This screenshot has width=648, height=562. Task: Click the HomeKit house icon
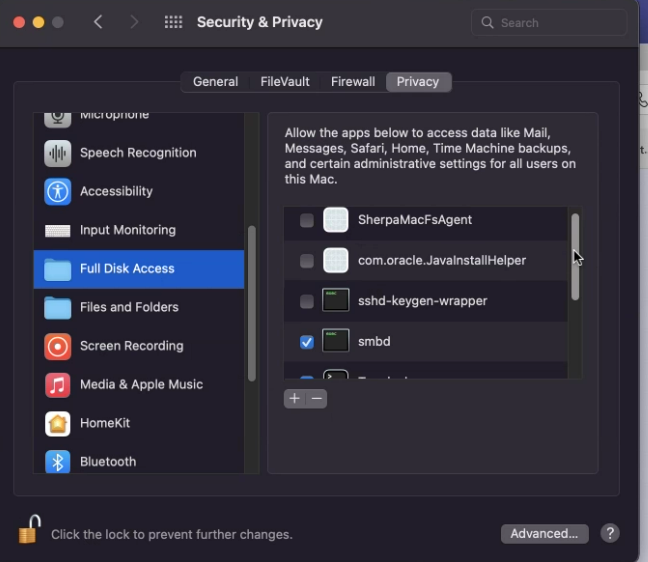click(58, 423)
